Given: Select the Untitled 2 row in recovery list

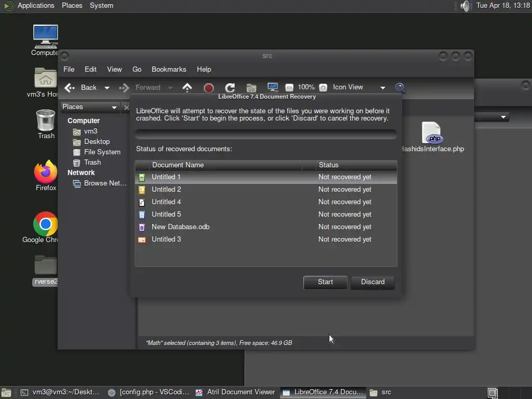Looking at the screenshot, I should 265,190.
